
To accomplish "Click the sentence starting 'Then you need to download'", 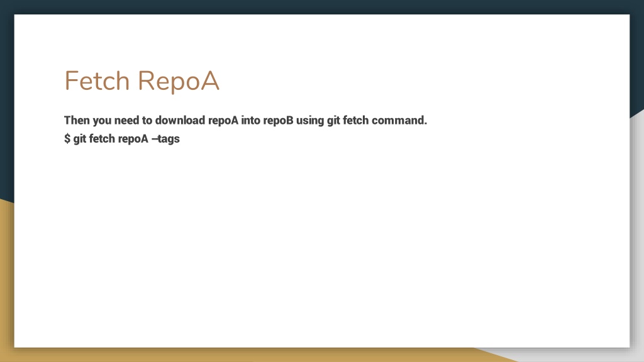I will click(246, 120).
